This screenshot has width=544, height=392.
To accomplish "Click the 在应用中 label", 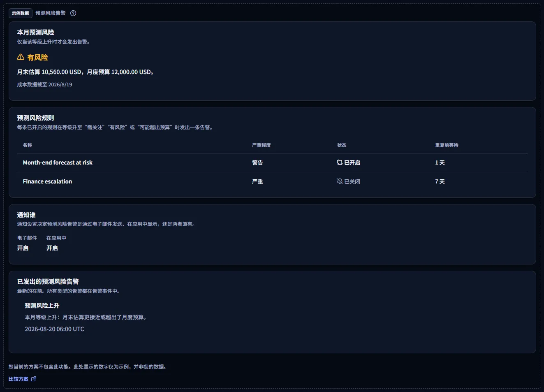I will [56, 238].
